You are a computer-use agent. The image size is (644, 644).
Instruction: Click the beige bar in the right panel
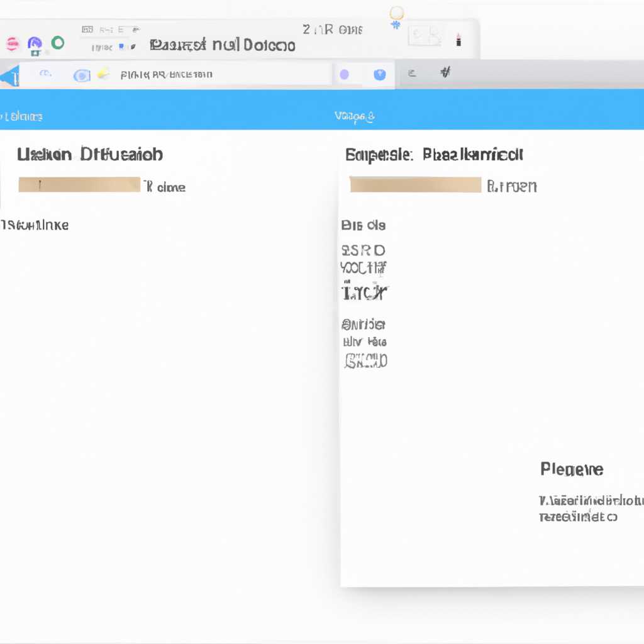pos(415,185)
